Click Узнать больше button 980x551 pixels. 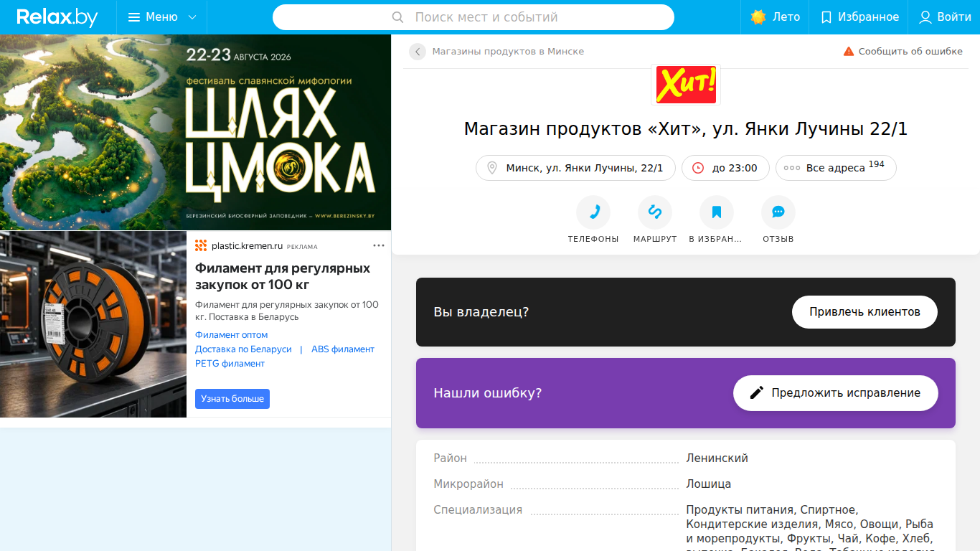click(232, 399)
